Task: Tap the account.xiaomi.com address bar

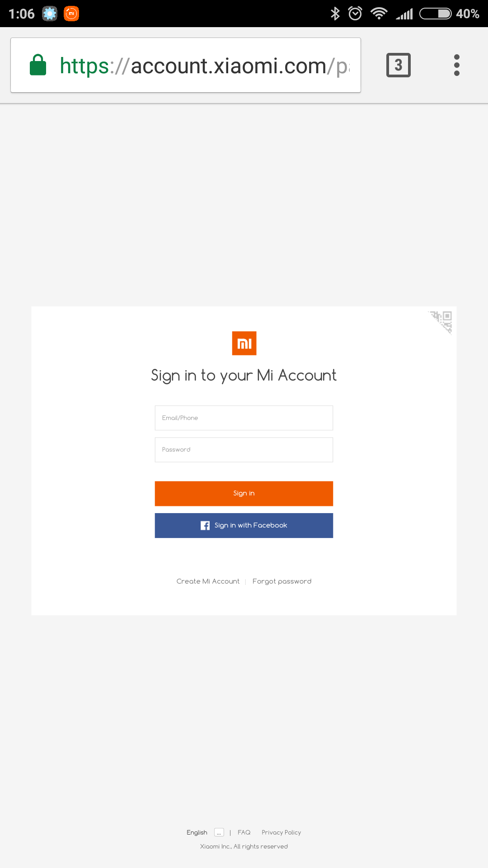Action: [x=186, y=65]
